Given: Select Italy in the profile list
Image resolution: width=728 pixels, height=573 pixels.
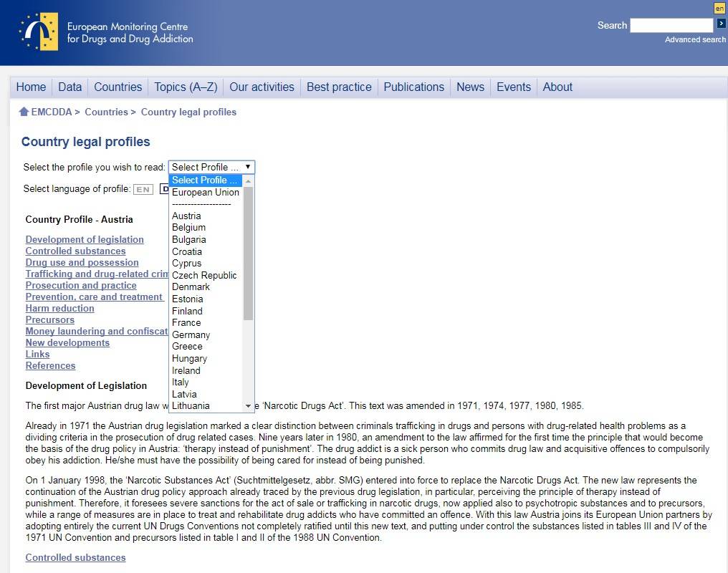Looking at the screenshot, I should pyautogui.click(x=206, y=382).
